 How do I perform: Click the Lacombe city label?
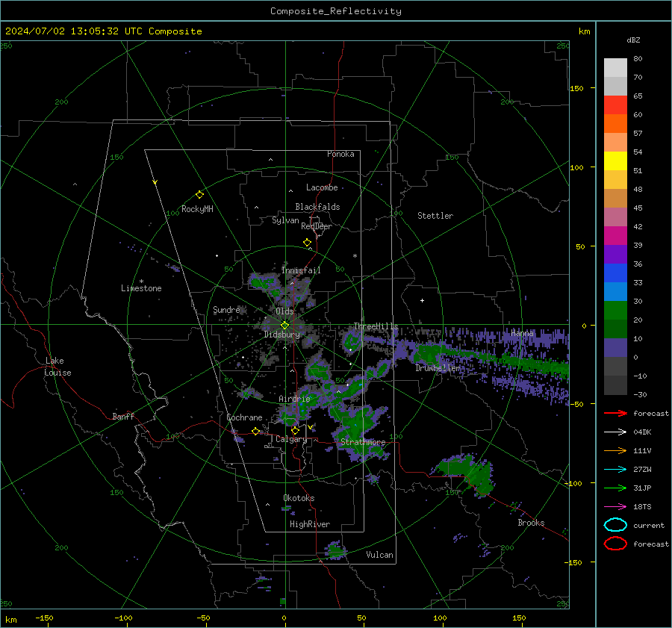[x=322, y=187]
